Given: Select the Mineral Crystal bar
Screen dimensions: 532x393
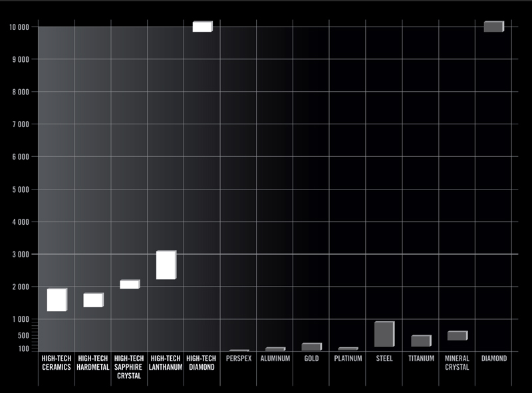Looking at the screenshot, I should (x=457, y=335).
